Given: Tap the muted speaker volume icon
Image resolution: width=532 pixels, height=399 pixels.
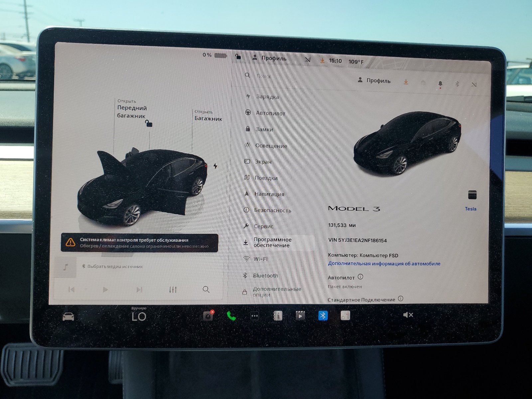Looking at the screenshot, I should (408, 315).
